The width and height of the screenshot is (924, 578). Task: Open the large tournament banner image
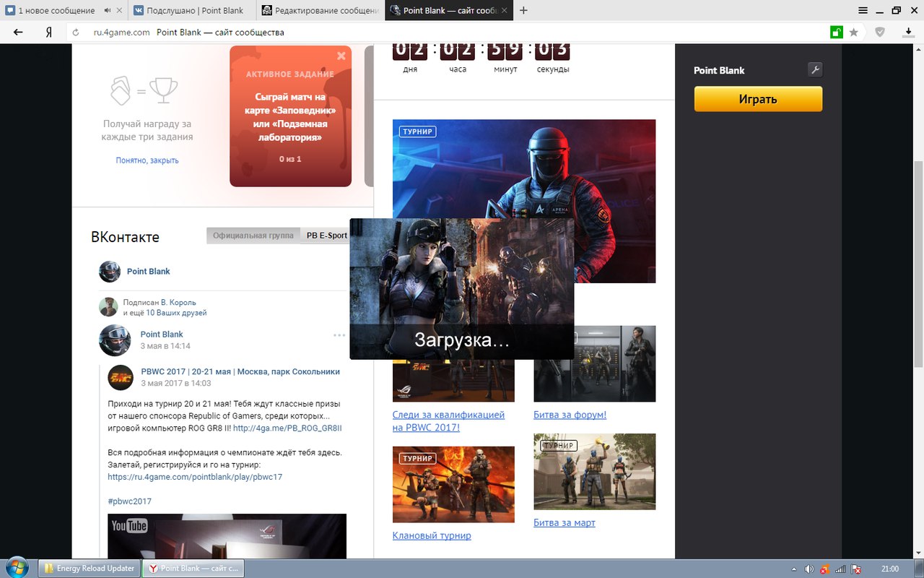[524, 170]
